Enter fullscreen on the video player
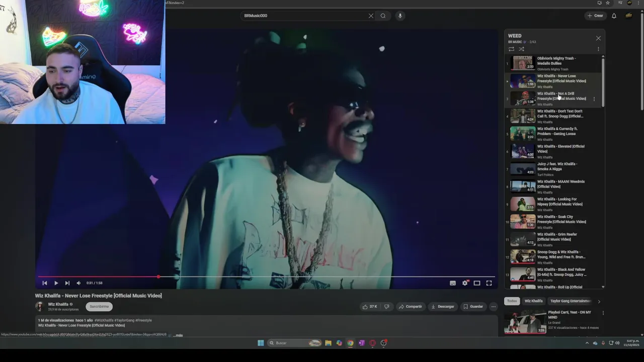The width and height of the screenshot is (644, 362). tap(489, 283)
